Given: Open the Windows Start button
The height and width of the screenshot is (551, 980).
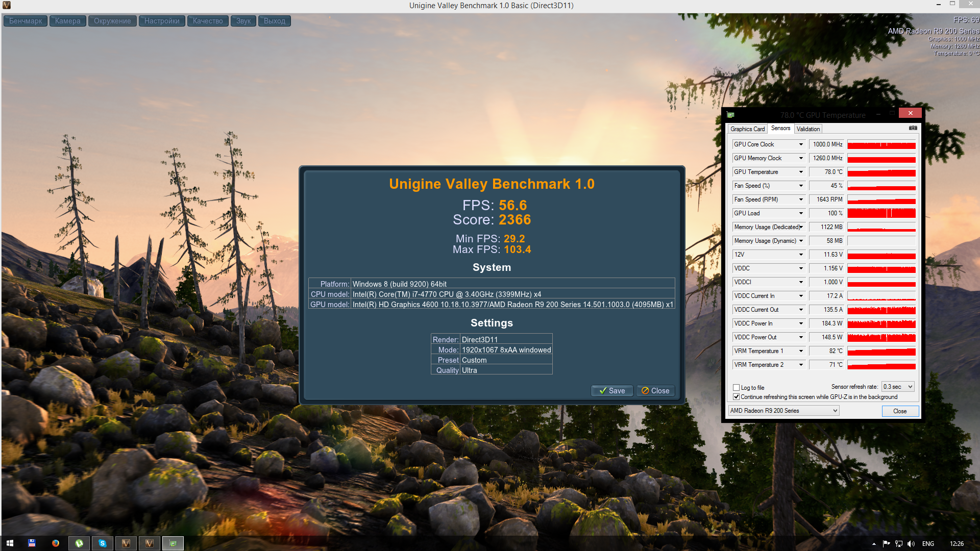Looking at the screenshot, I should 10,543.
